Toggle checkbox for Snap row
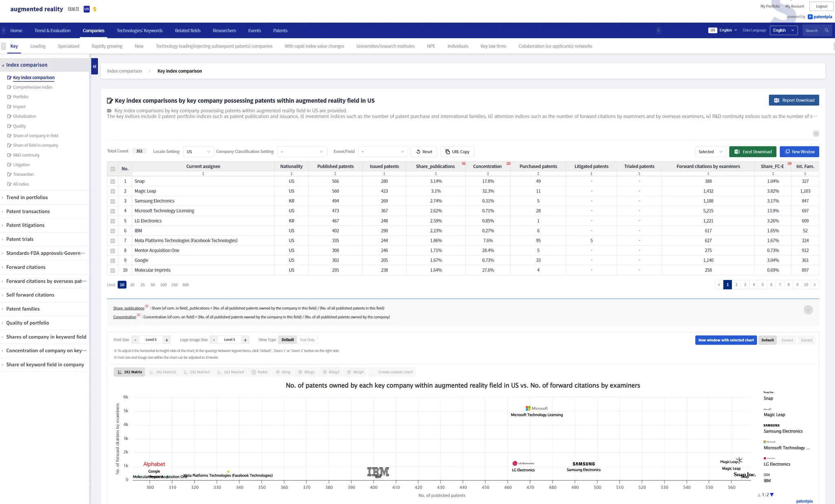The height and width of the screenshot is (504, 835). click(113, 181)
